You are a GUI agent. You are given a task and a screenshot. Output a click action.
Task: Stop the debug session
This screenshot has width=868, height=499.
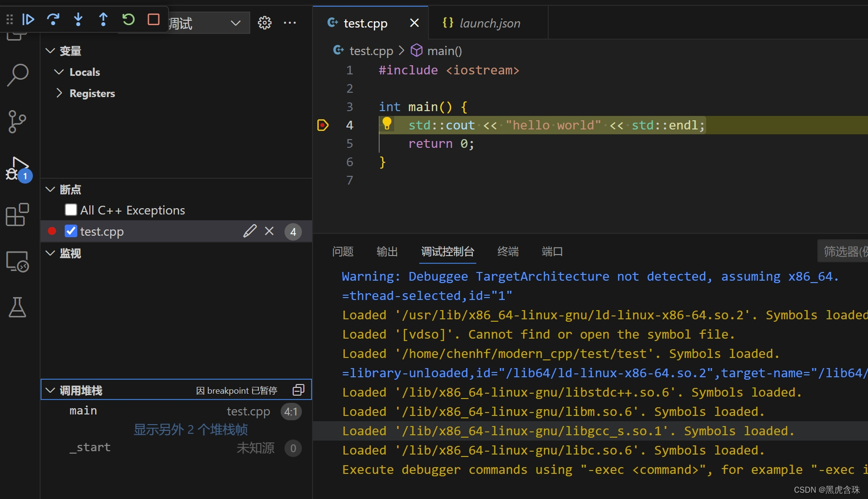(x=154, y=19)
